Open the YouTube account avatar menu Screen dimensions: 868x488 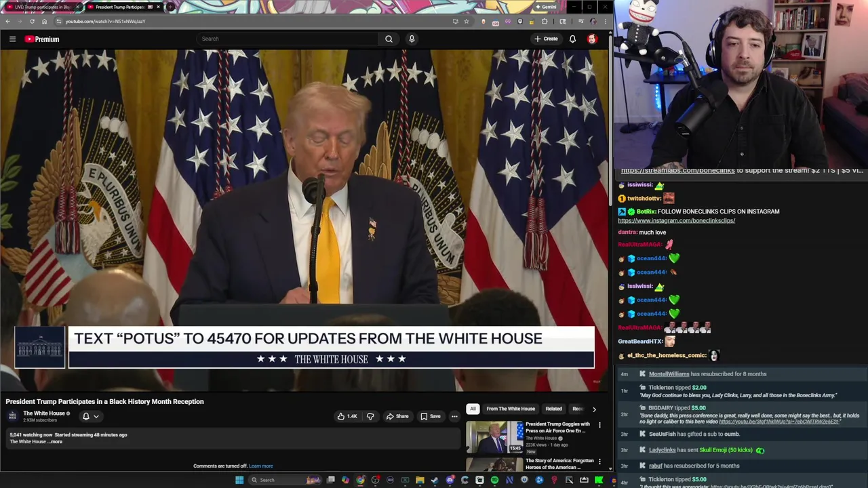[592, 39]
